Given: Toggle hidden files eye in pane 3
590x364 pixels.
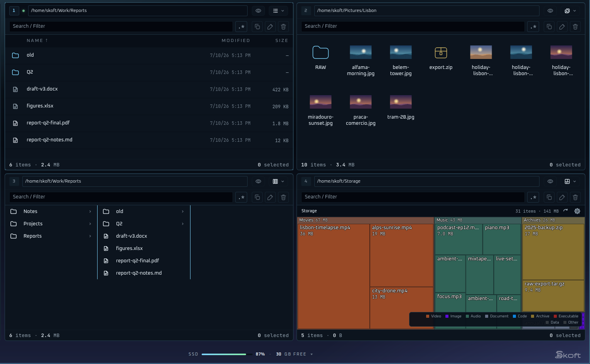Looking at the screenshot, I should point(258,181).
